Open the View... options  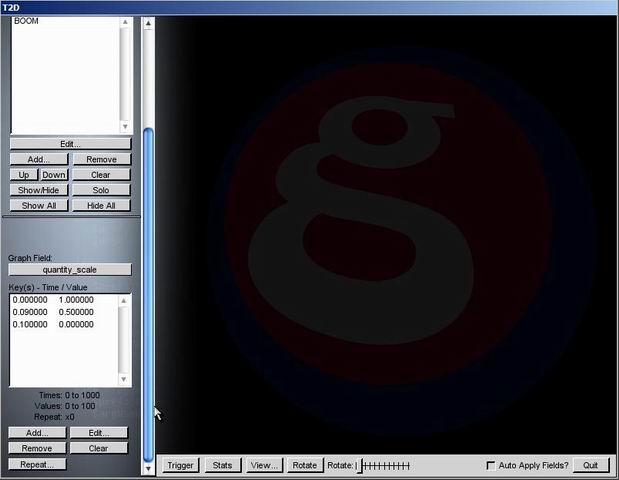point(264,465)
